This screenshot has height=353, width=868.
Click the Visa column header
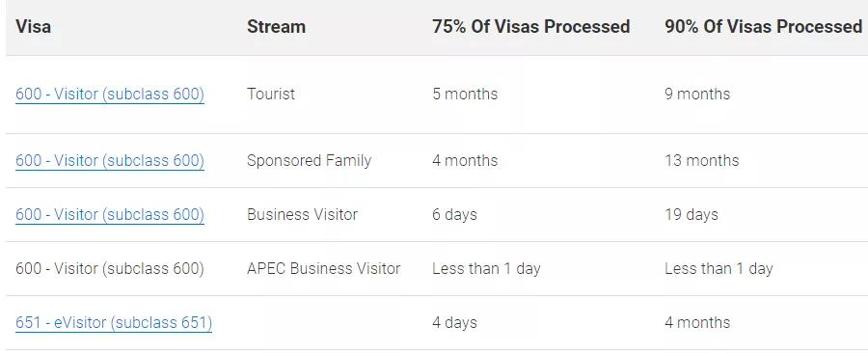(33, 27)
